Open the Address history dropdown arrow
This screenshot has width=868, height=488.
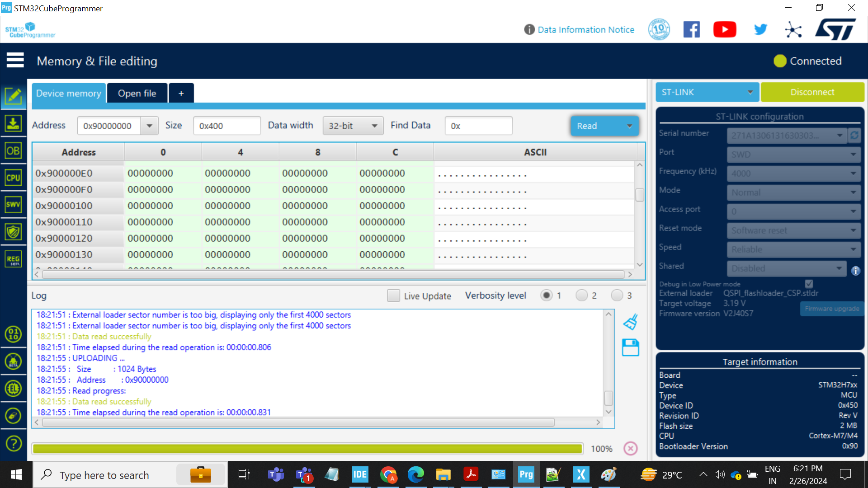pyautogui.click(x=149, y=126)
